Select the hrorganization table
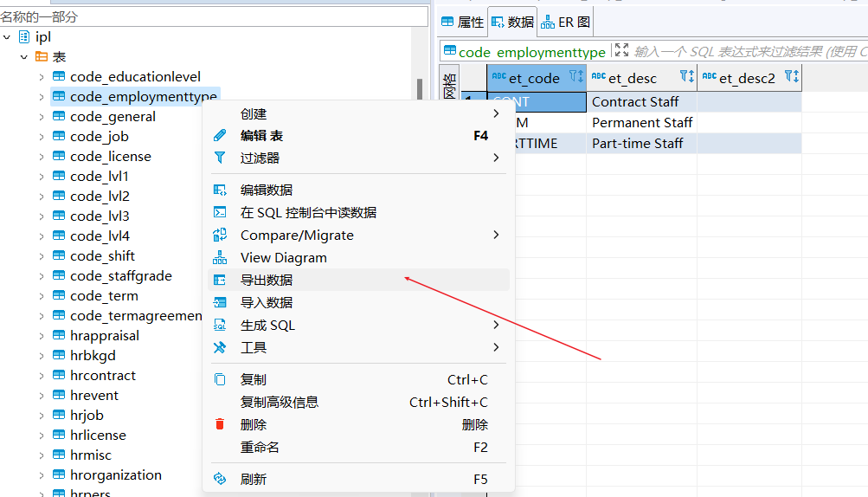This screenshot has height=497, width=868. [116, 475]
